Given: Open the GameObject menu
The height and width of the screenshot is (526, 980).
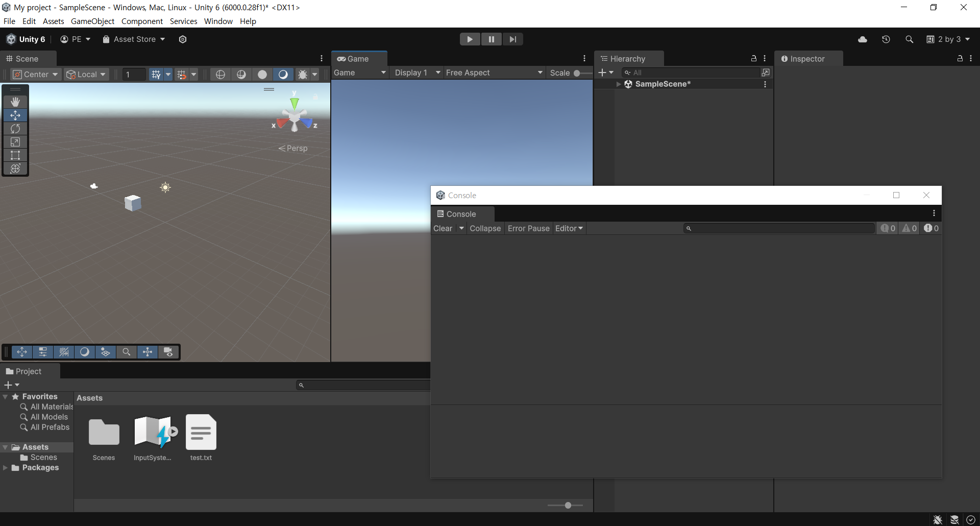Looking at the screenshot, I should (x=92, y=21).
